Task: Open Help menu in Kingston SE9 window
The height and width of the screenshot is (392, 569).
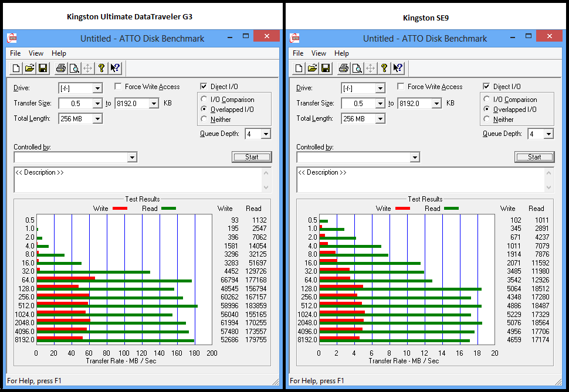Action: click(341, 53)
